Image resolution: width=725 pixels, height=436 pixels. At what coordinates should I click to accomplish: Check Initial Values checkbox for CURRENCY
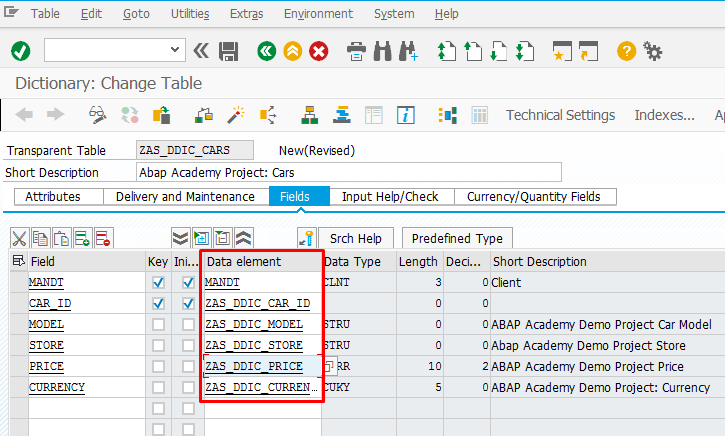pyautogui.click(x=188, y=387)
